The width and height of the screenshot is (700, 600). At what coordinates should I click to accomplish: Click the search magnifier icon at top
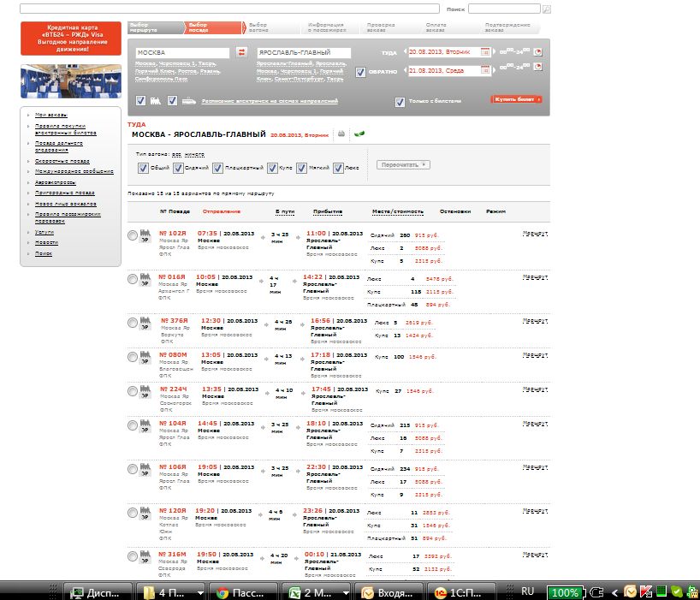(547, 9)
